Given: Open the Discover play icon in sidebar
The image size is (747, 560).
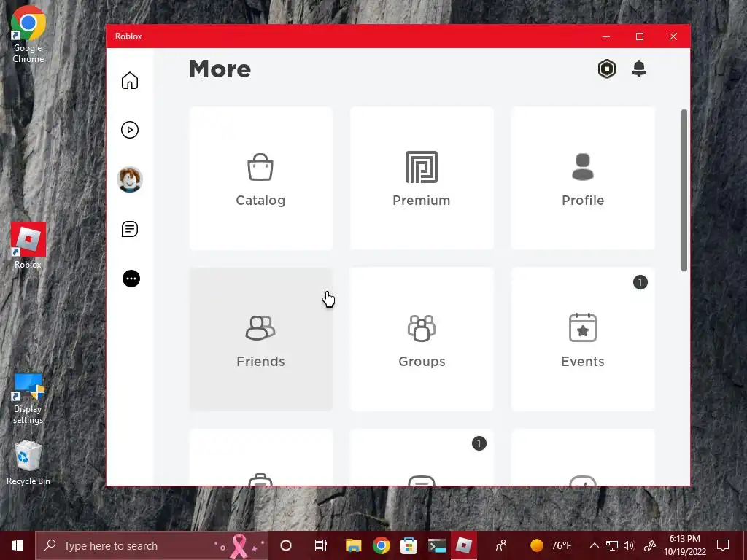Looking at the screenshot, I should pyautogui.click(x=130, y=130).
